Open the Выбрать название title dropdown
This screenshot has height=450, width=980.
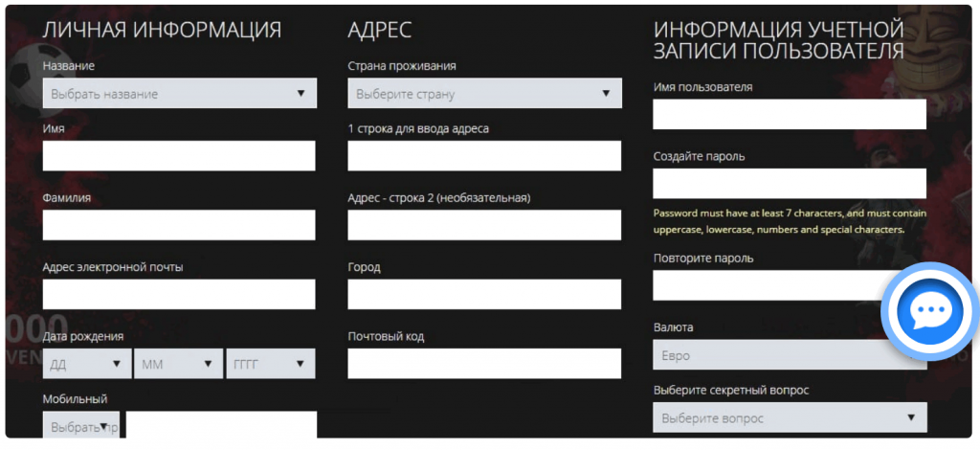coord(179,93)
